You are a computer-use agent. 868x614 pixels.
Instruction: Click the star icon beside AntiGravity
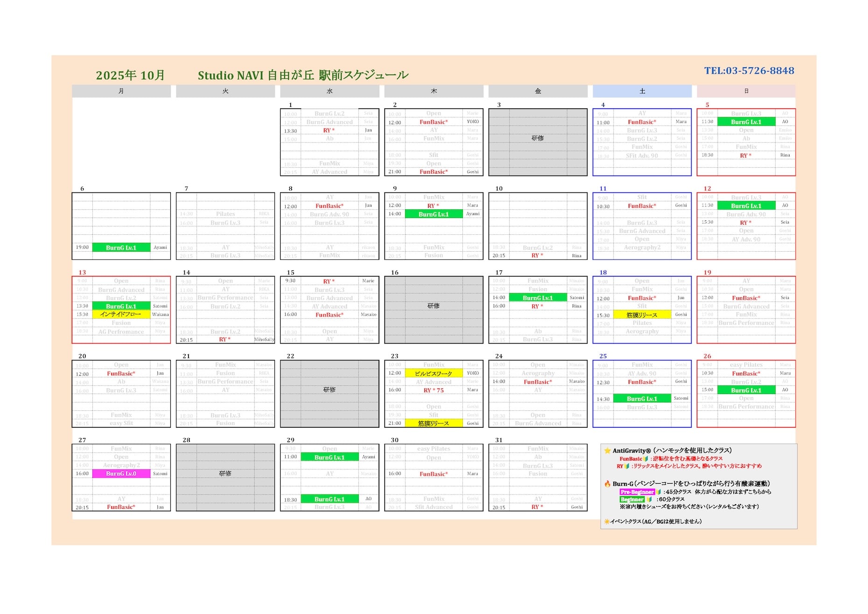coord(607,451)
